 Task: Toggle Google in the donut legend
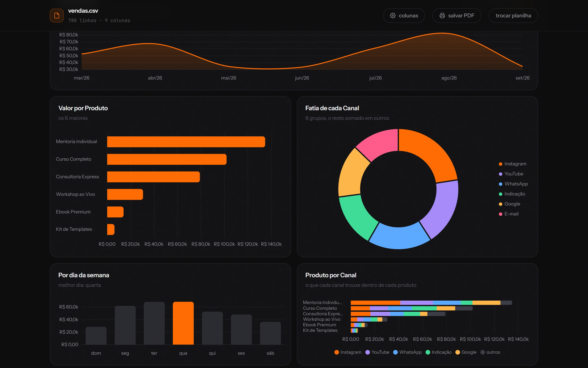pos(509,204)
